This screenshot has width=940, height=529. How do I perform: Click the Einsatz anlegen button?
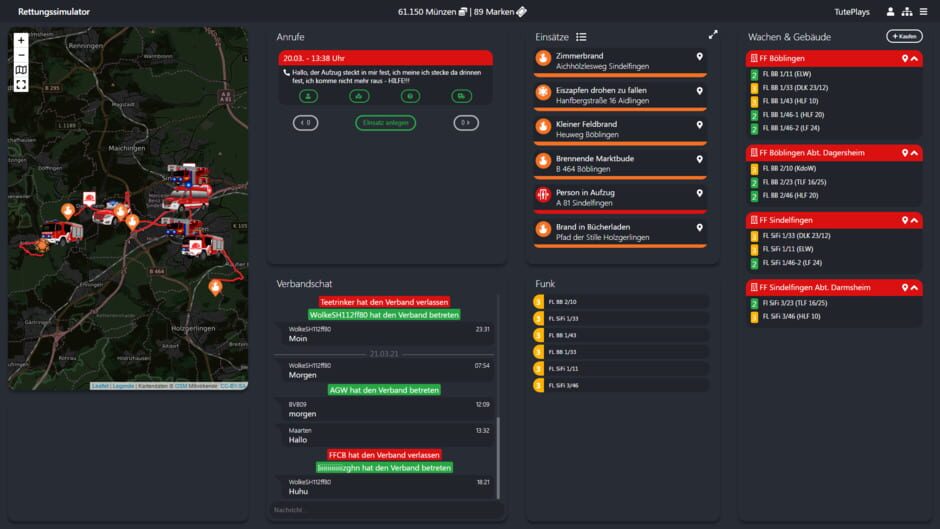tap(385, 123)
